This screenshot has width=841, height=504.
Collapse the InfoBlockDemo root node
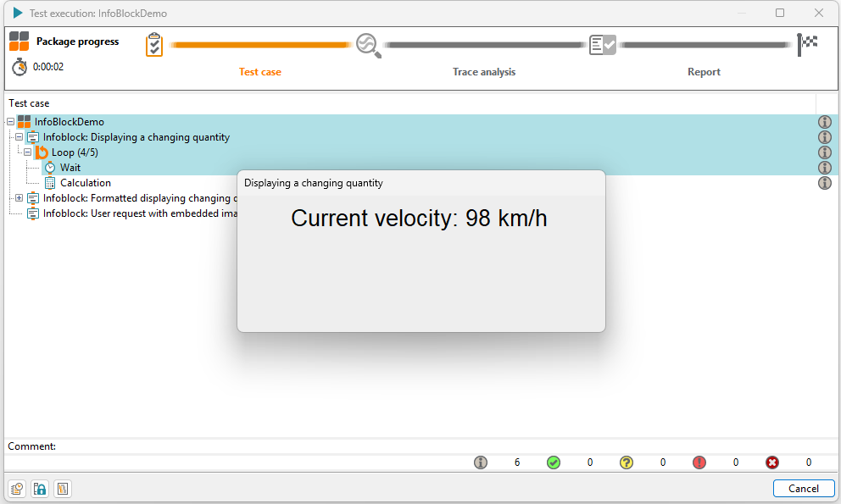[10, 122]
